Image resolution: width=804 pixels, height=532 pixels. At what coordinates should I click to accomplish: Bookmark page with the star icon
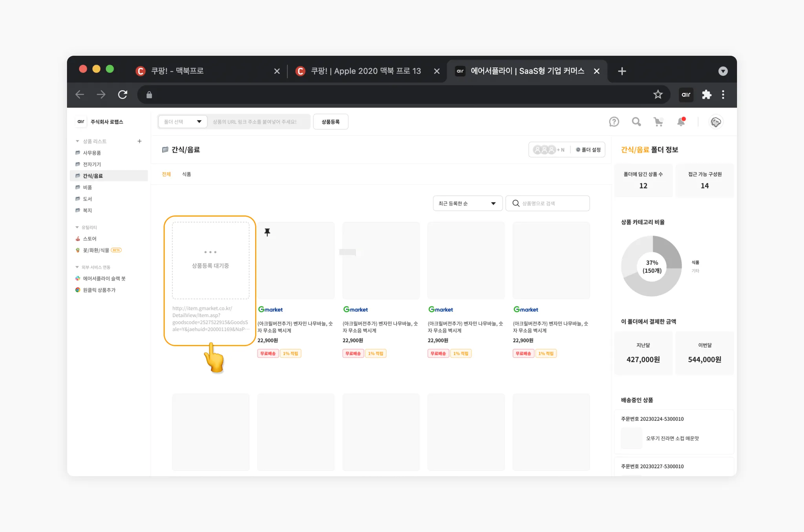pos(658,95)
